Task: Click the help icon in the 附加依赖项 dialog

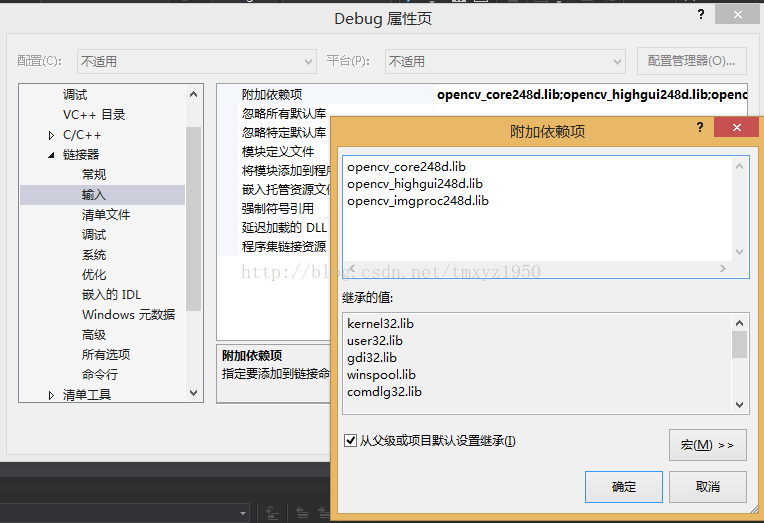Action: pos(700,128)
